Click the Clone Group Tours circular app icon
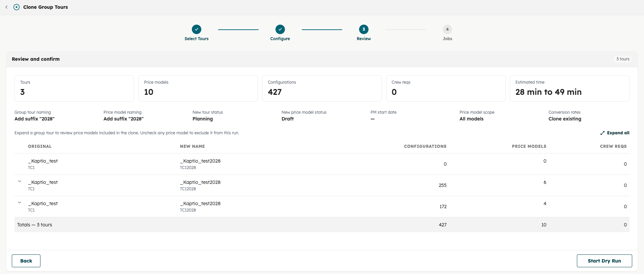Image resolution: width=644 pixels, height=274 pixels. (17, 7)
